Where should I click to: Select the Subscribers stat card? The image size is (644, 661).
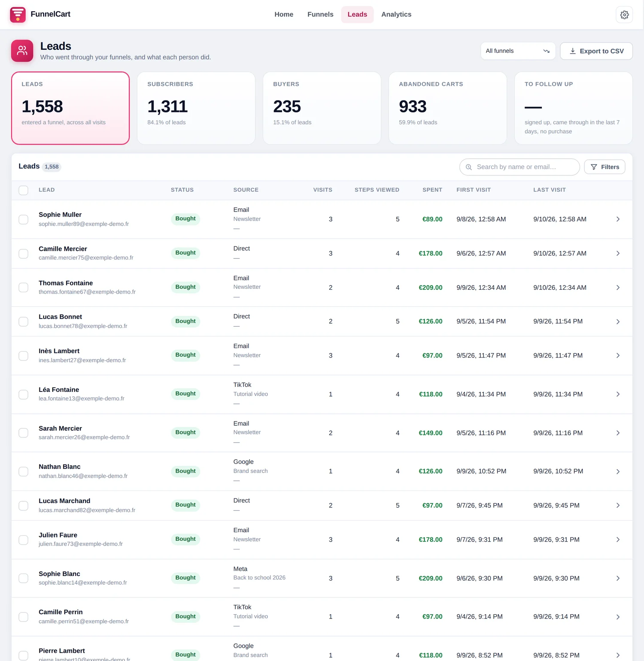point(196,108)
